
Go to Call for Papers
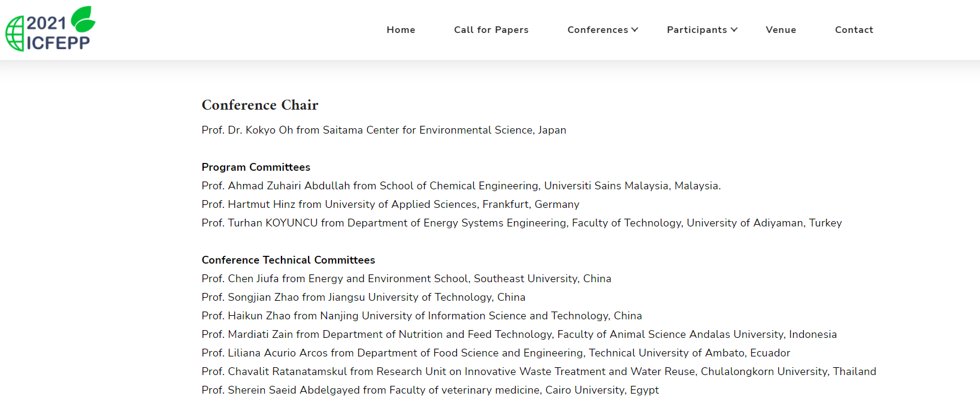(x=491, y=30)
